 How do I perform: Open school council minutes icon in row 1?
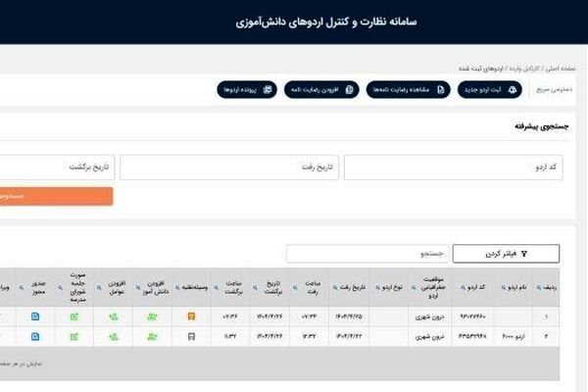[74, 317]
